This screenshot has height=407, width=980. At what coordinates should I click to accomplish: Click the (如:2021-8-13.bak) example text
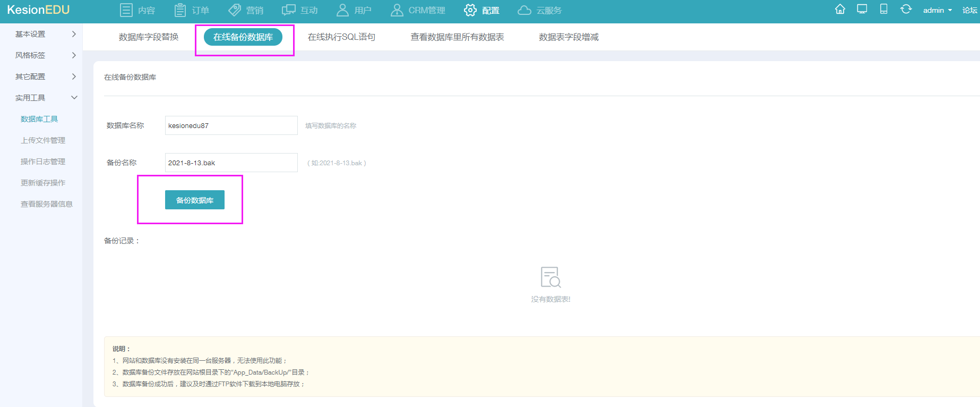point(337,163)
